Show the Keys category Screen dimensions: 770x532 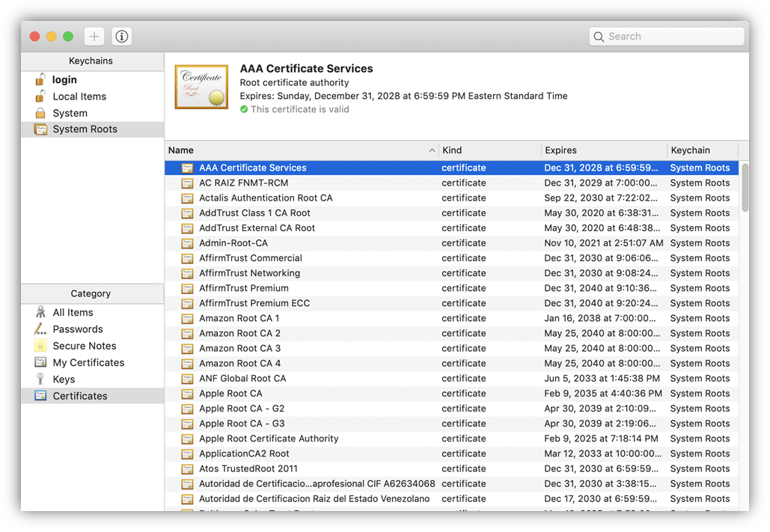click(x=92, y=379)
